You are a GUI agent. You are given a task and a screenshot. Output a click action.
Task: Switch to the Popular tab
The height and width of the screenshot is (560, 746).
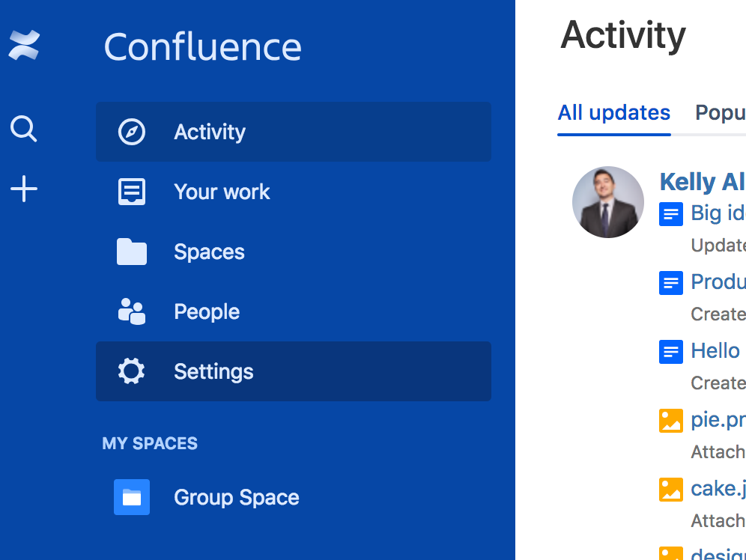point(721,113)
